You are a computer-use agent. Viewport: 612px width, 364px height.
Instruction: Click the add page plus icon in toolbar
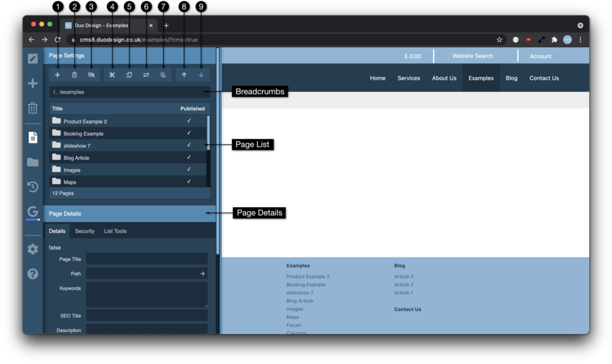(57, 75)
